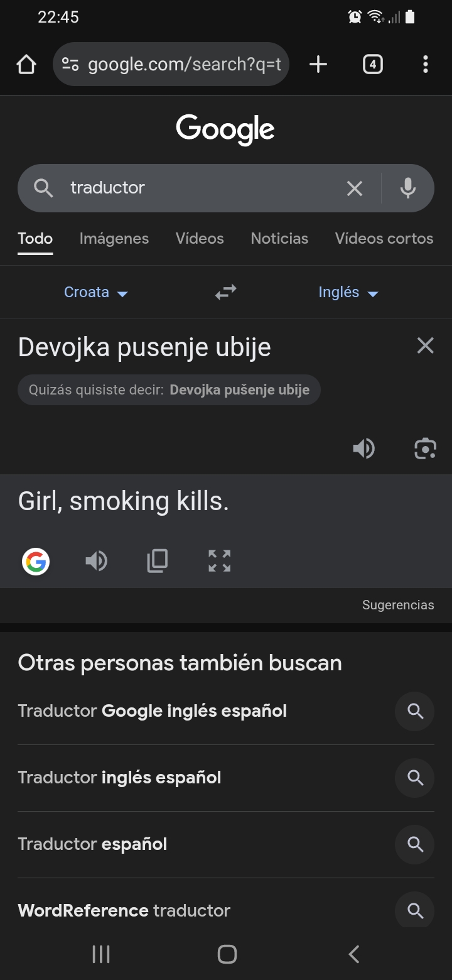This screenshot has width=452, height=980.
Task: Copy the translated text
Action: point(157,561)
